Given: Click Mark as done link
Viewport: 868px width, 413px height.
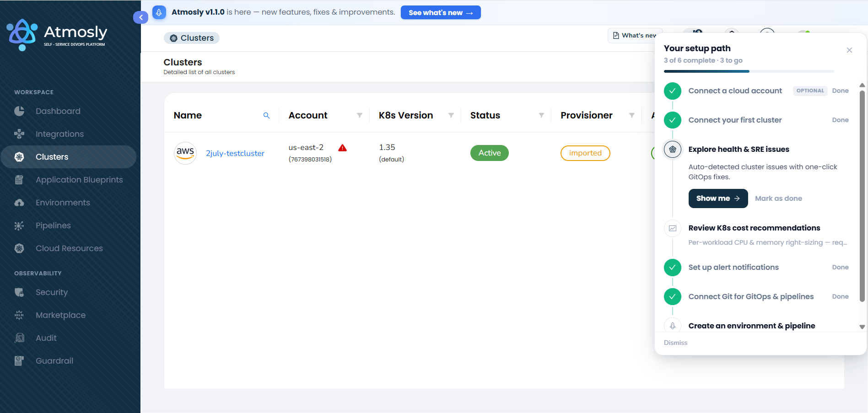Looking at the screenshot, I should coord(778,198).
